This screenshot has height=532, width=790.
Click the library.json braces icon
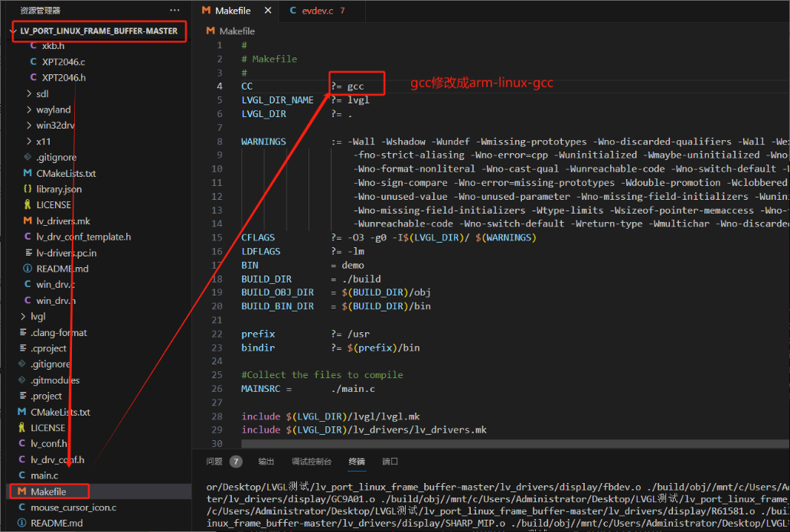point(28,189)
